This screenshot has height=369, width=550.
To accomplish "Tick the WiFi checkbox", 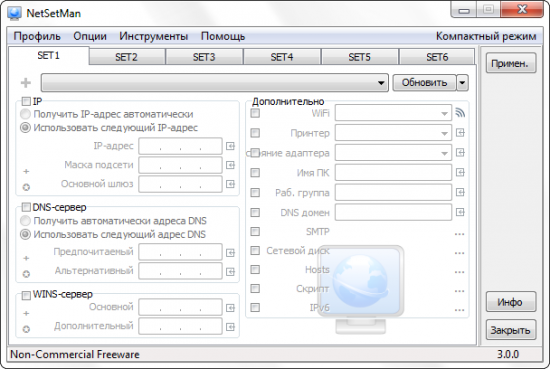I will 255,113.
